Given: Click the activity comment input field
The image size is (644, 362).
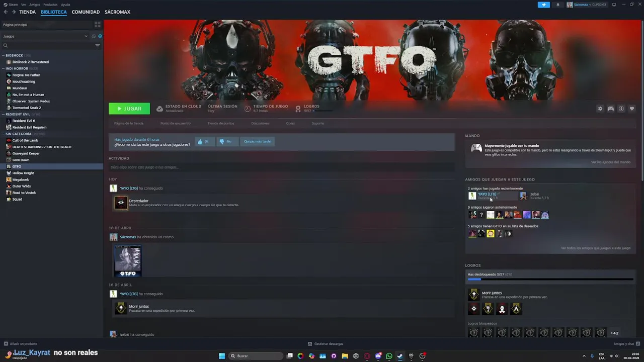Looking at the screenshot, I should pyautogui.click(x=282, y=167).
